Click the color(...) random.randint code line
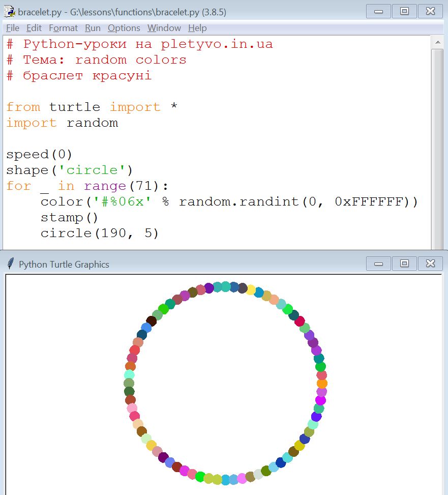This screenshot has height=495, width=448. pos(229,202)
